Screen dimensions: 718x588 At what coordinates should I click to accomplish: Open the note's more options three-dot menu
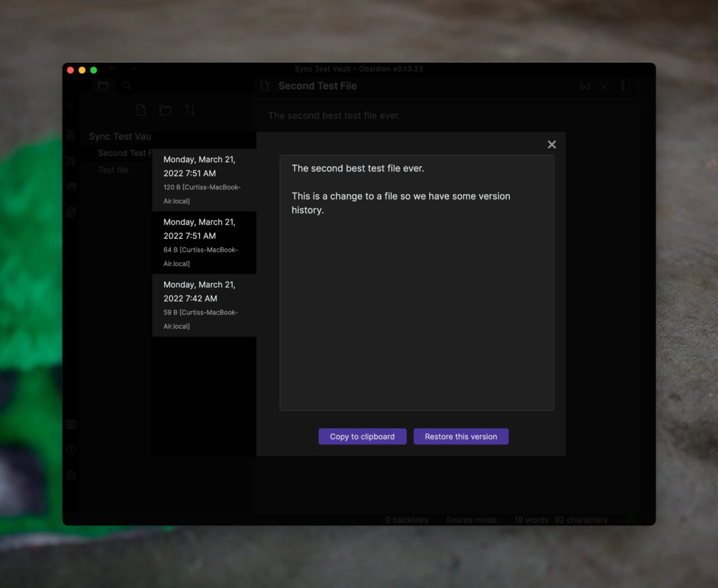[x=623, y=86]
